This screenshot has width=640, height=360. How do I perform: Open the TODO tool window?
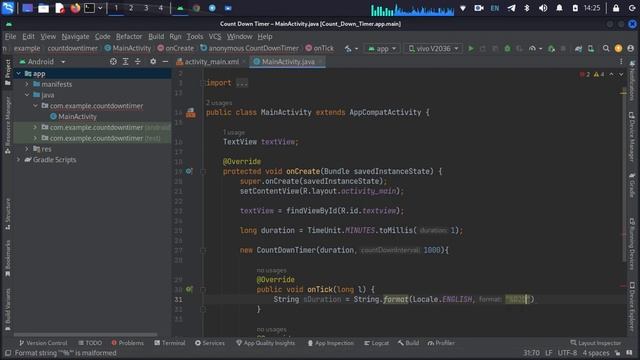[x=90, y=343]
